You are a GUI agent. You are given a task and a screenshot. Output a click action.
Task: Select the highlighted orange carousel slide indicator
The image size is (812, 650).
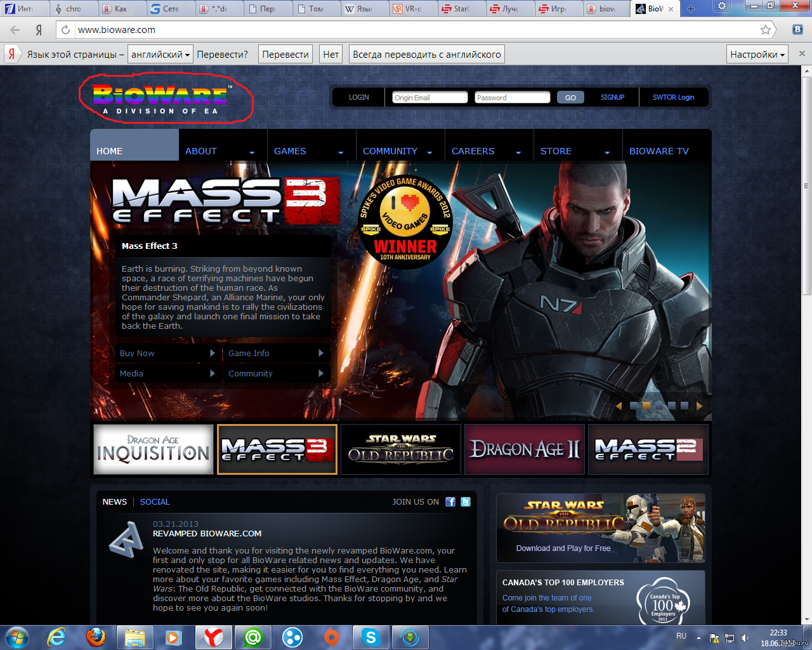(x=646, y=406)
